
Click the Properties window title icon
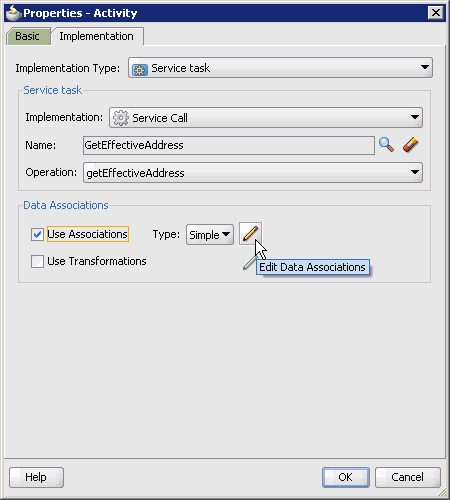(x=14, y=13)
